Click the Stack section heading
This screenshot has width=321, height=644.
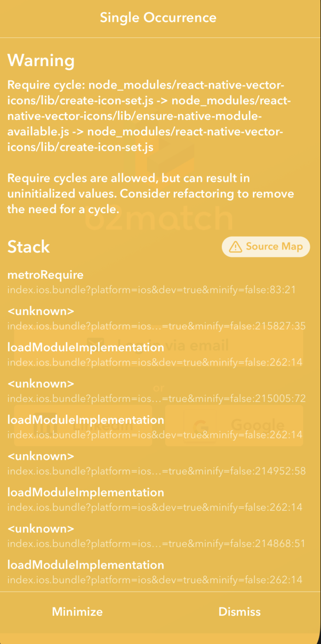tap(28, 247)
